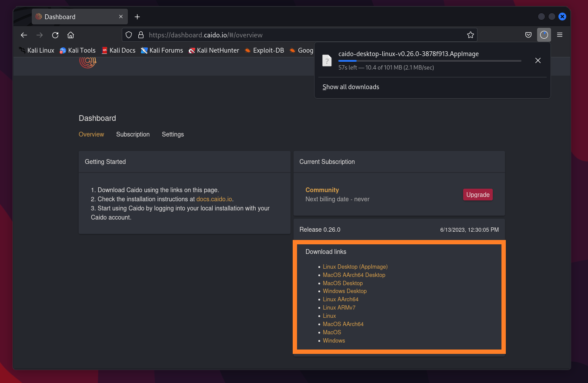Download Linux Desktop (AppImage)

pyautogui.click(x=355, y=267)
